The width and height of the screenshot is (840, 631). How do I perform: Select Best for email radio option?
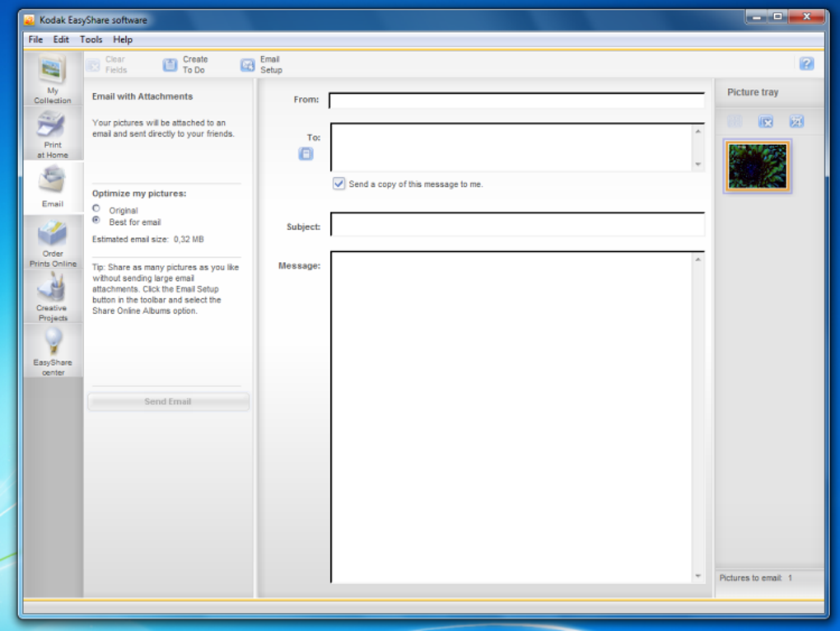click(96, 220)
